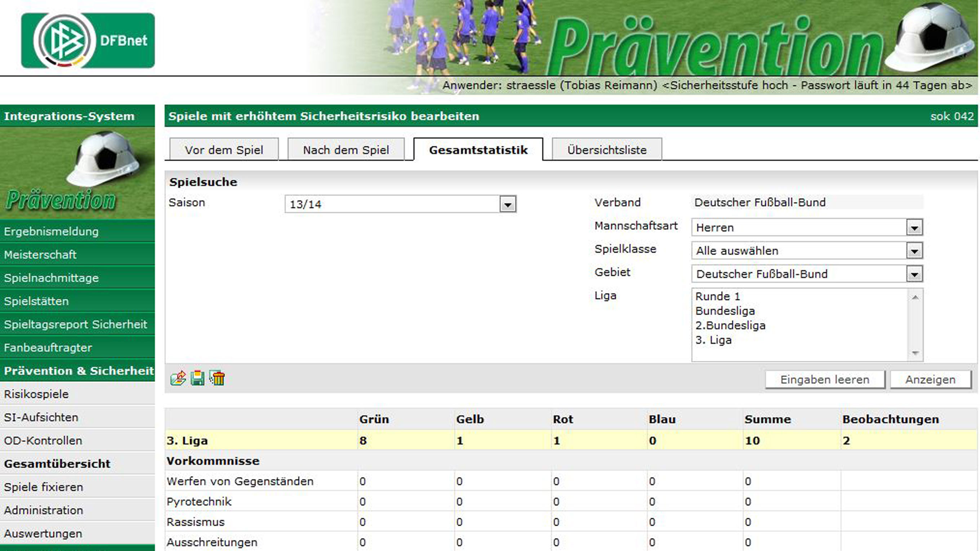Select 2.Bundesliga in the Liga list
The image size is (980, 551).
pos(730,326)
